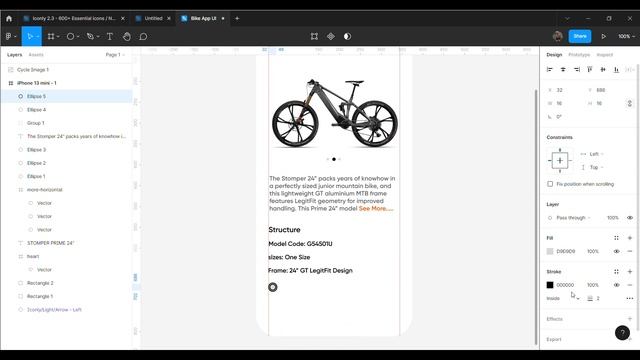Close the Untitled tab
640x360 pixels.
coord(169,18)
